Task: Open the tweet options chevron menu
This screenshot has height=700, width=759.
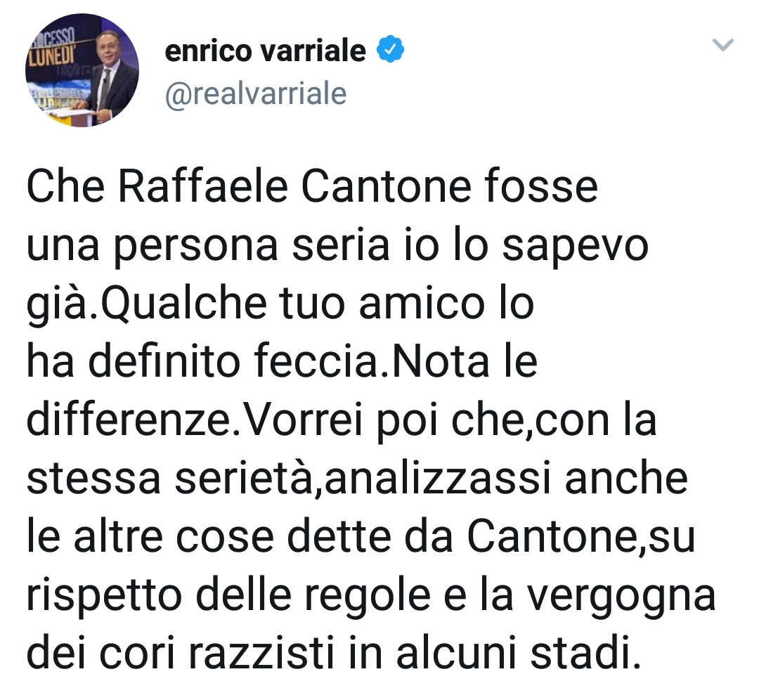Action: [723, 46]
